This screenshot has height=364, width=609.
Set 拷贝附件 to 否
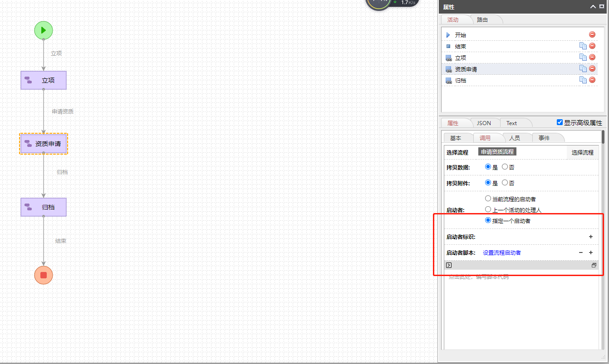click(505, 183)
